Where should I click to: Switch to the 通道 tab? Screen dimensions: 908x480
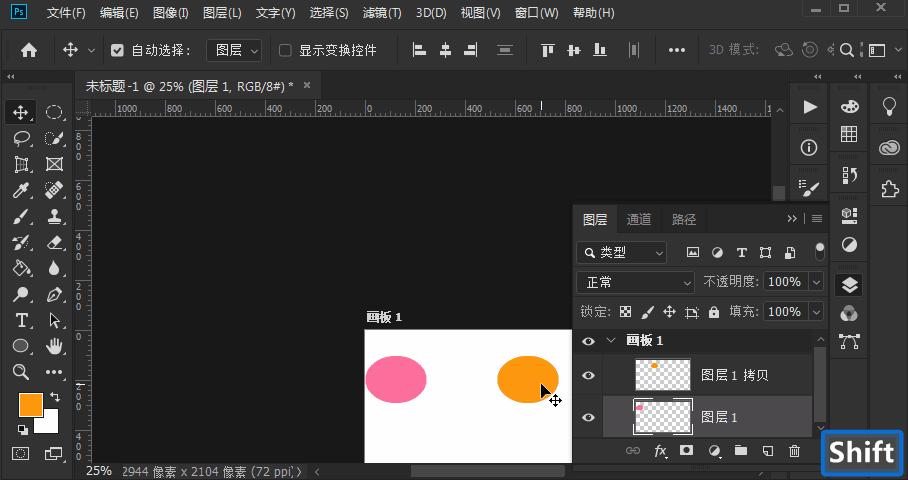click(x=639, y=219)
